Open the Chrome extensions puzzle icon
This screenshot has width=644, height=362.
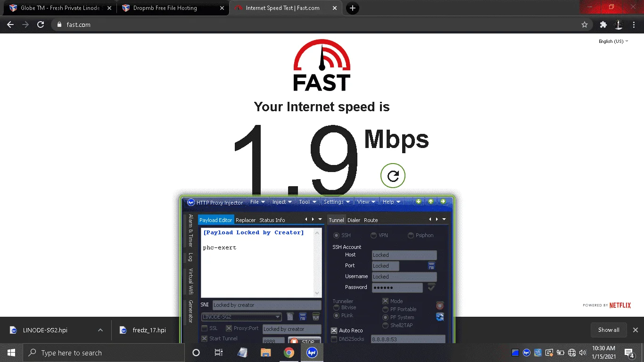coord(603,25)
